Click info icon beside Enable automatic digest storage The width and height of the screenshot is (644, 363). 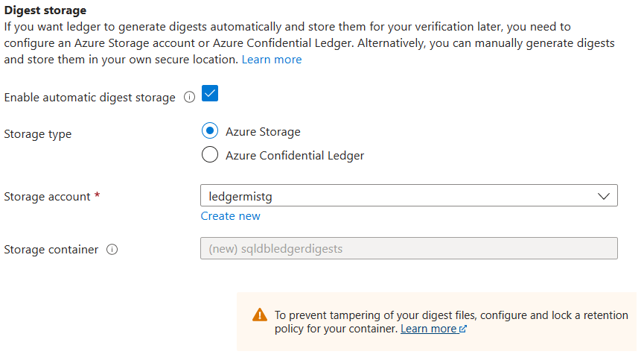pos(189,98)
